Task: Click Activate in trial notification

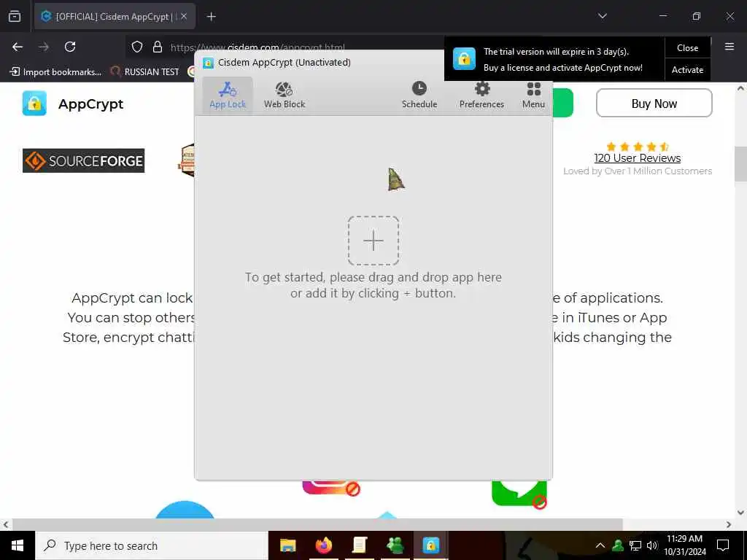Action: [x=687, y=69]
